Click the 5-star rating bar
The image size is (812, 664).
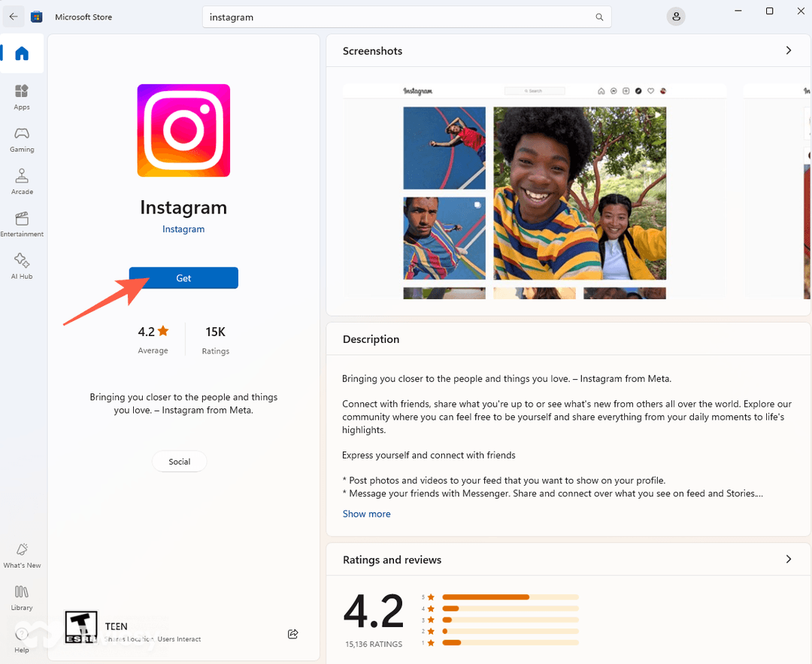point(510,597)
